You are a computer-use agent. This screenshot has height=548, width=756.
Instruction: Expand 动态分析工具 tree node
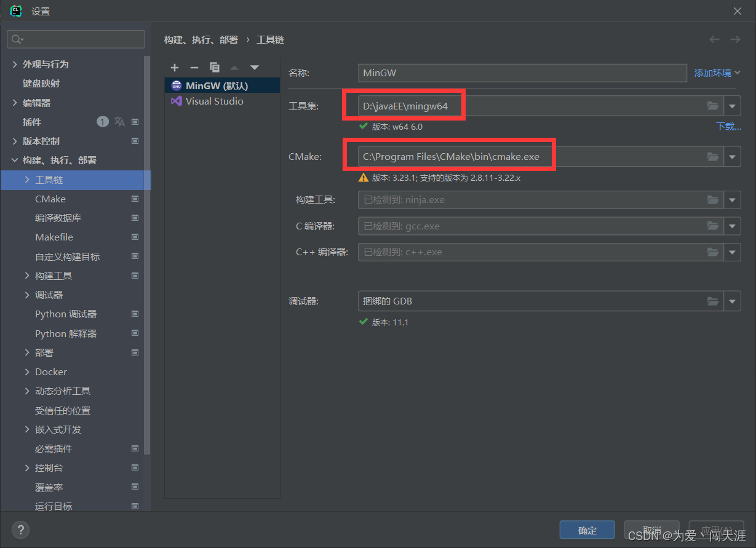coord(27,391)
